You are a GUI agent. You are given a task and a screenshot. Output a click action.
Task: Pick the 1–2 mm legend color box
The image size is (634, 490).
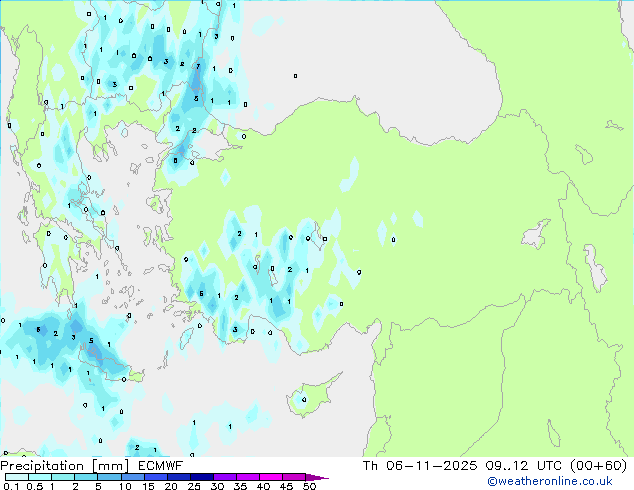tap(63, 477)
